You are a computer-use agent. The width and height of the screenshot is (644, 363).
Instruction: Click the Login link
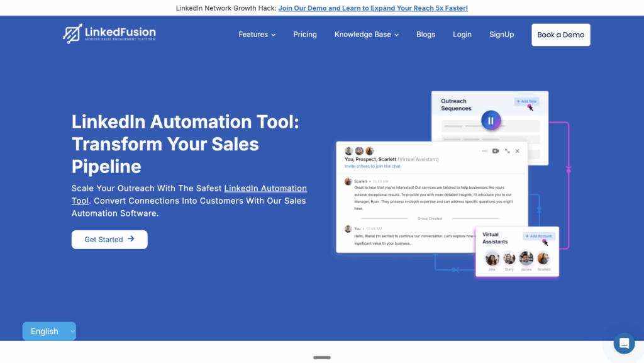coord(462,35)
